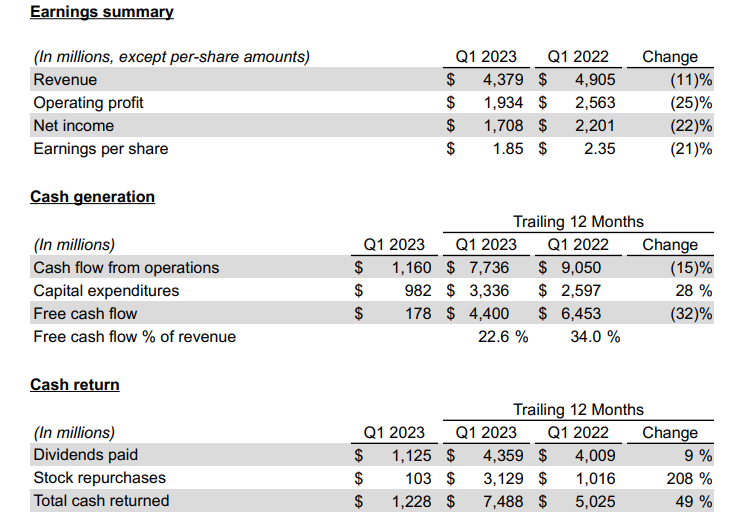Select the Stock repurchases row label
This screenshot has height=520, width=729.
pos(100,478)
